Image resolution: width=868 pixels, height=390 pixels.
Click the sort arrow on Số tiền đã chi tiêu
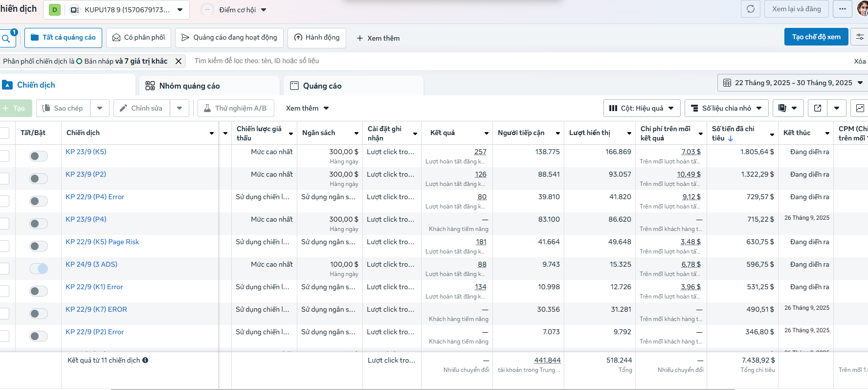tap(731, 138)
